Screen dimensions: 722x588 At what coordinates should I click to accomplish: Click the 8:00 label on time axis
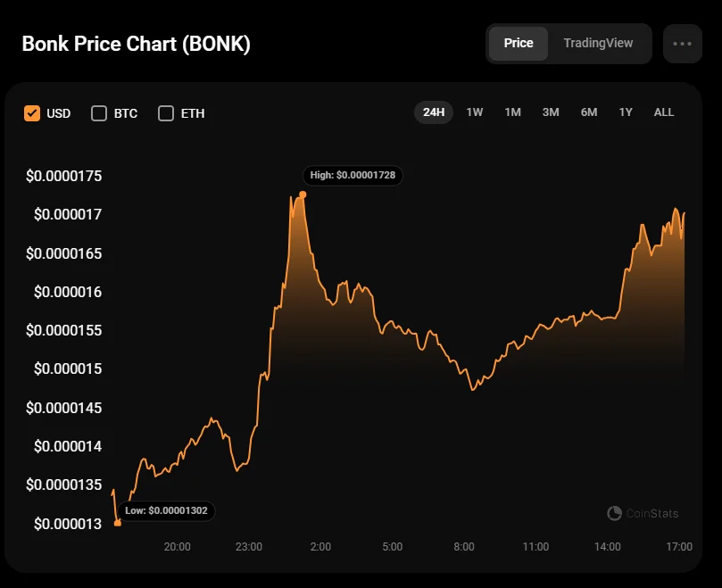pyautogui.click(x=464, y=546)
